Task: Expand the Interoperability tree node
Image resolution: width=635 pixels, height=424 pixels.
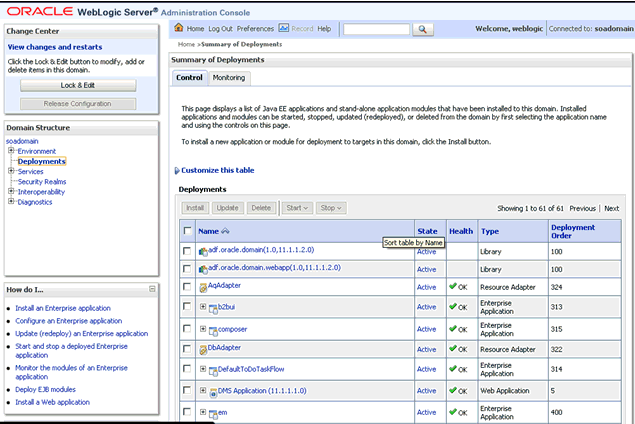Action: 11,191
